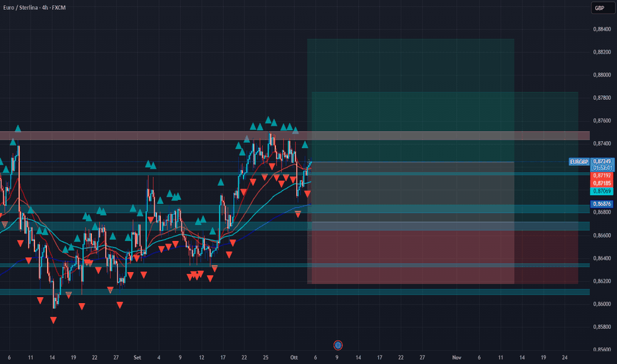617x364 pixels.
Task: Open the red economic event icon
Action: pyautogui.click(x=338, y=345)
